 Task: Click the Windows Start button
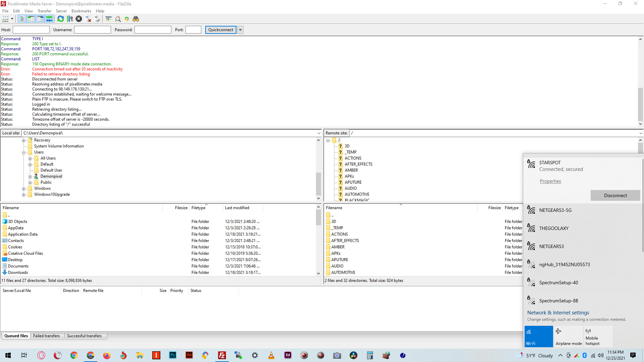point(8,355)
